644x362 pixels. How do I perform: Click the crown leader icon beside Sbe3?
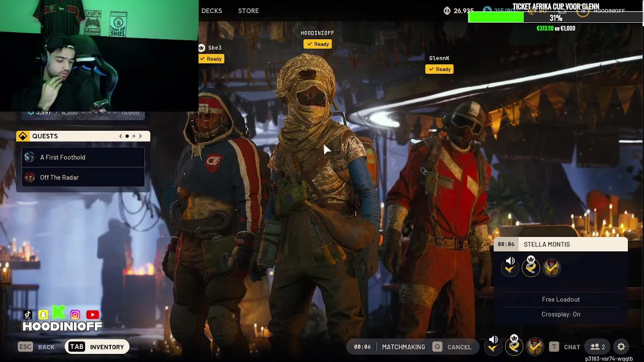[x=202, y=48]
